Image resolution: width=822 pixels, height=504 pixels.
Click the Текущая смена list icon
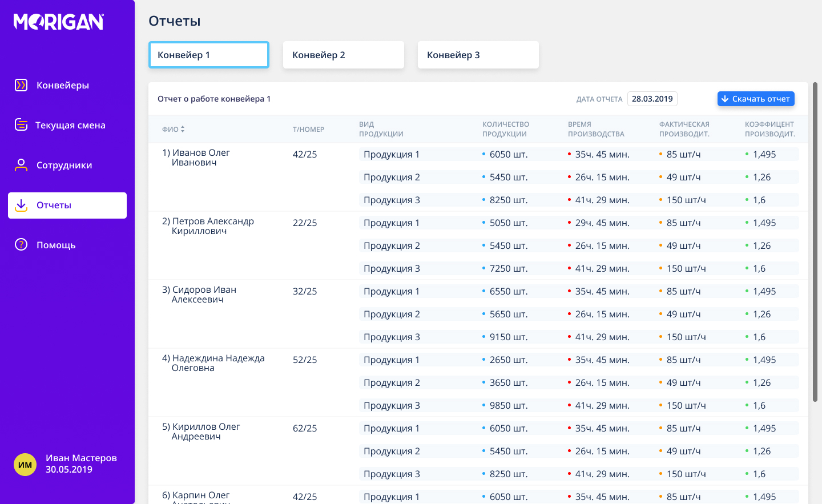(x=21, y=124)
